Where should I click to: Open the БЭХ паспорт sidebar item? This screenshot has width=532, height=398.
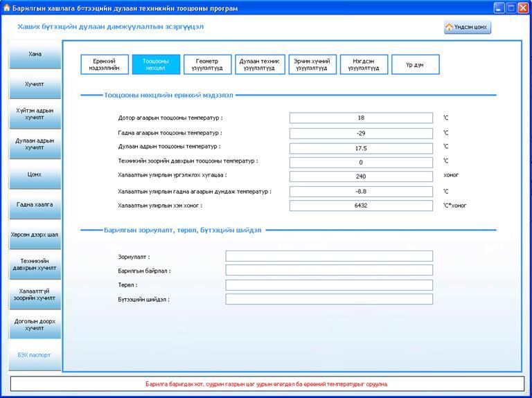click(x=35, y=355)
